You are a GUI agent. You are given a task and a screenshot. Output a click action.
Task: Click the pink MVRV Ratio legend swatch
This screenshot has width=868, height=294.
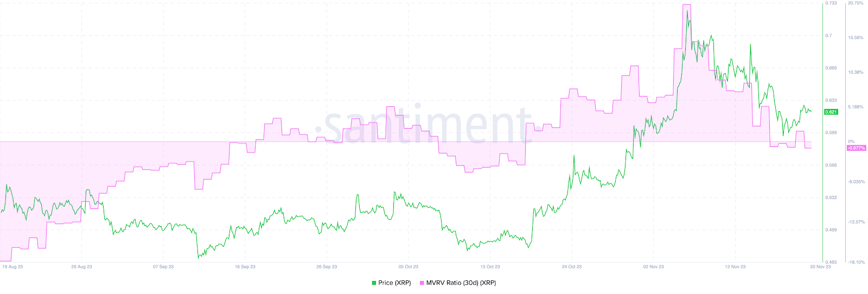pyautogui.click(x=422, y=283)
